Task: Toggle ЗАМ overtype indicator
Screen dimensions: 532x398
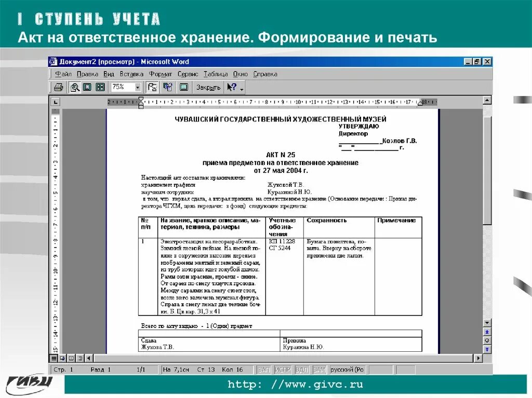Action: coord(320,369)
